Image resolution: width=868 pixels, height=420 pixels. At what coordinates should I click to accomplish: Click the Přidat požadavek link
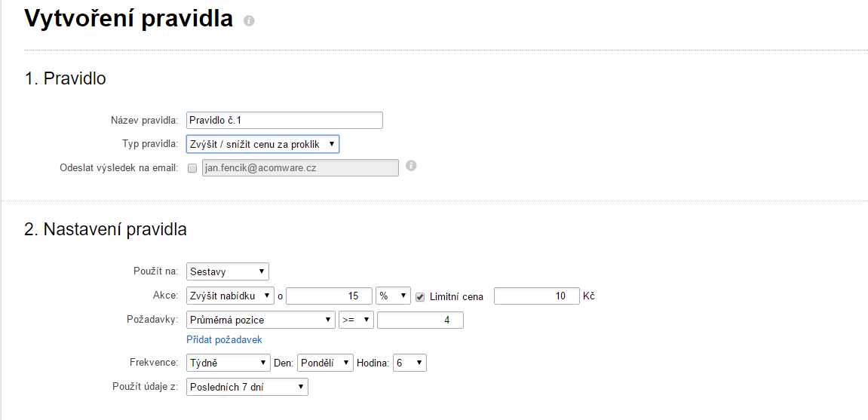(x=224, y=340)
